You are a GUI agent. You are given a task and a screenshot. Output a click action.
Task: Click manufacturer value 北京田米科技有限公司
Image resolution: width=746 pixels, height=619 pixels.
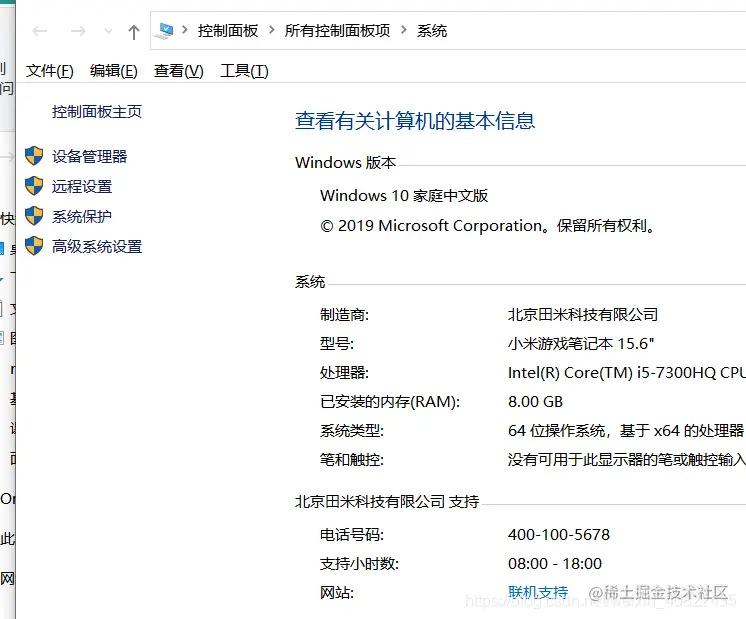[583, 314]
